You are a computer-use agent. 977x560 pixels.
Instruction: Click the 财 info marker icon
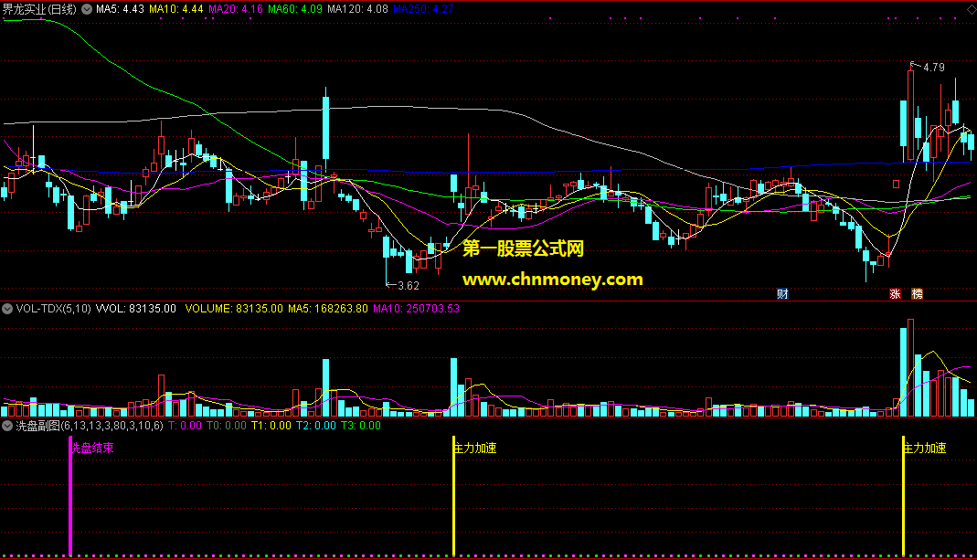(x=782, y=294)
